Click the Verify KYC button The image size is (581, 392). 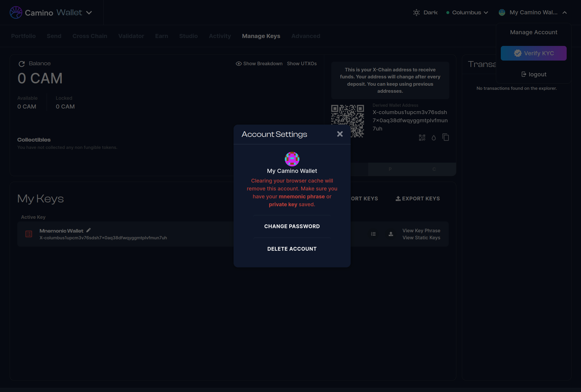533,53
